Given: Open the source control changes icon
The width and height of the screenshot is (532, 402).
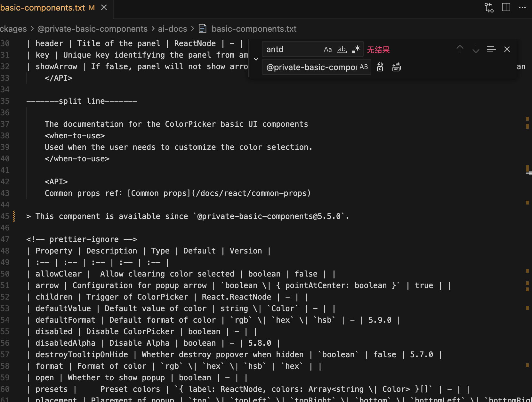Looking at the screenshot, I should coord(489,7).
